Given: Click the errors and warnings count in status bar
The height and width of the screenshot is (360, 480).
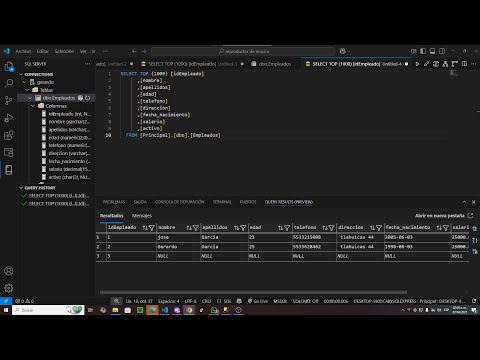Looking at the screenshot, I should coord(24,301).
